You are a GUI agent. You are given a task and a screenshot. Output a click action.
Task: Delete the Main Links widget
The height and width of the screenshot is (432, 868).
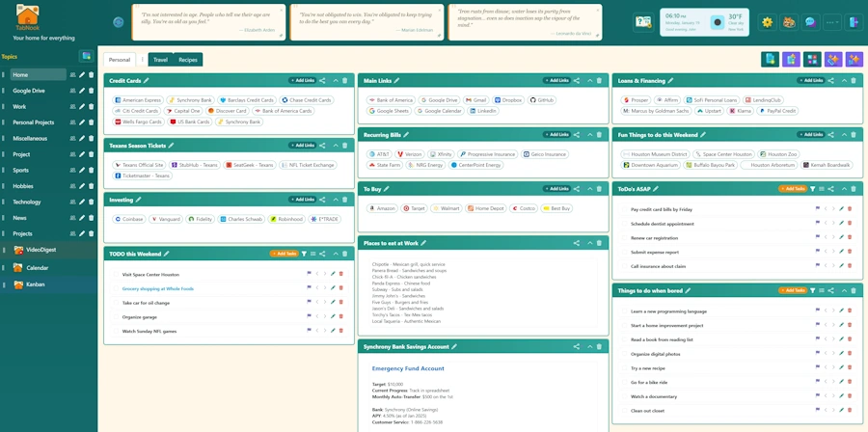(599, 81)
